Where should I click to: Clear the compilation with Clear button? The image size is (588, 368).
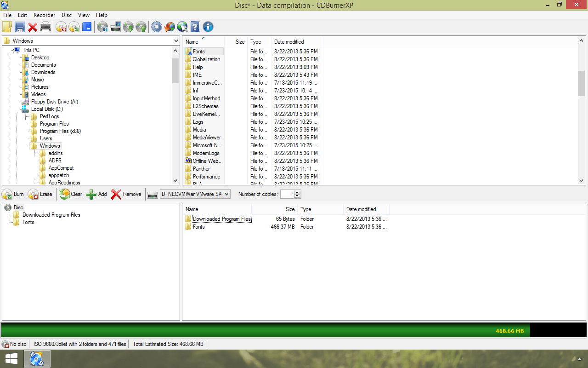click(x=70, y=194)
